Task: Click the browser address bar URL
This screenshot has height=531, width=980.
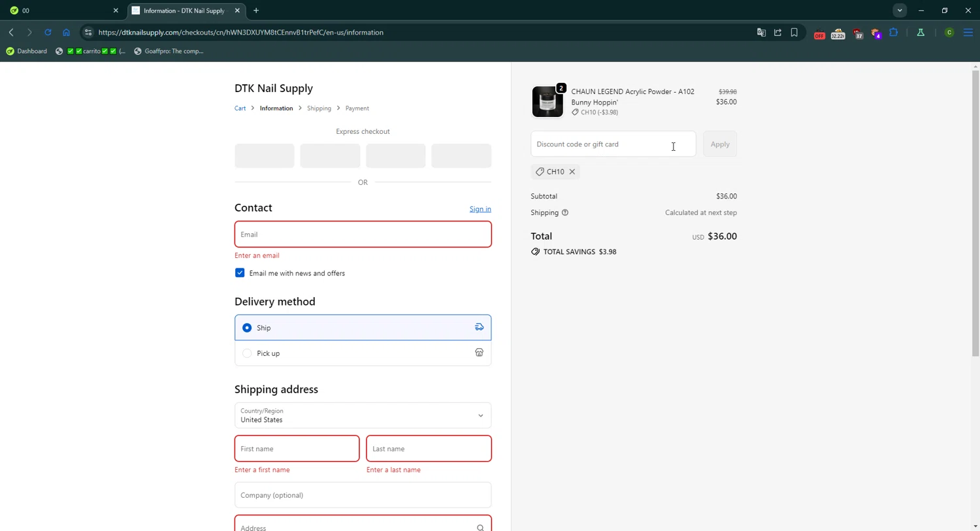Action: pos(241,32)
